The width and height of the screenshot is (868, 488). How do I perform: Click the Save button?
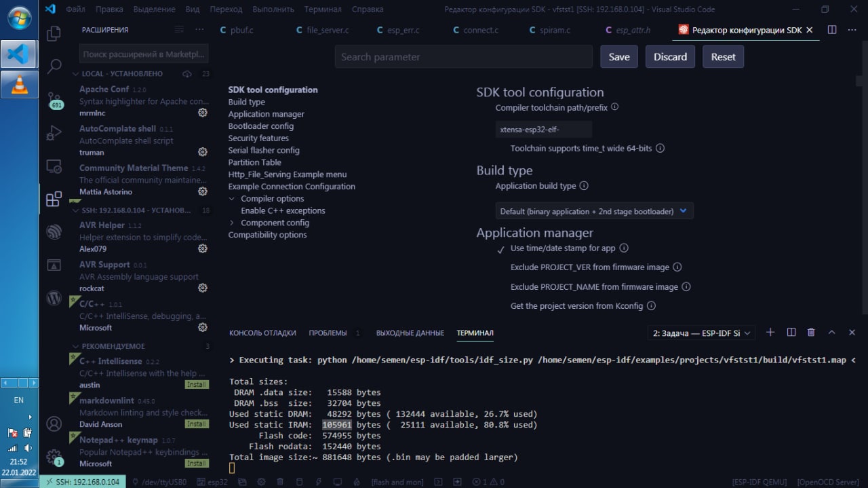[x=618, y=57]
